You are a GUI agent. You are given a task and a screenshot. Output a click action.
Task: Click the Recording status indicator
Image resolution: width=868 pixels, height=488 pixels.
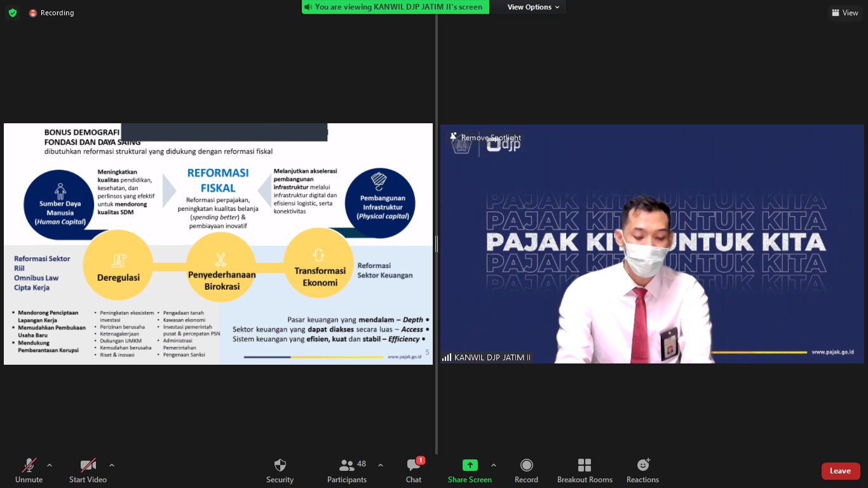pyautogui.click(x=51, y=13)
